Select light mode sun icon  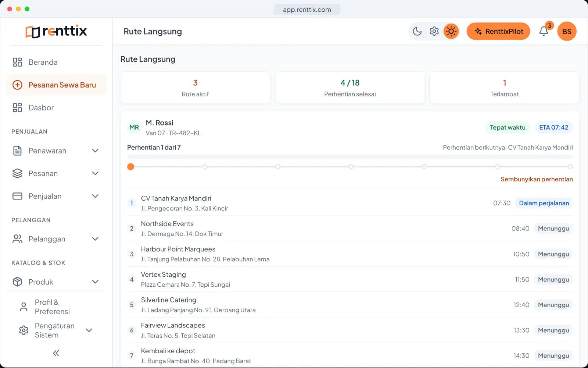pos(451,31)
